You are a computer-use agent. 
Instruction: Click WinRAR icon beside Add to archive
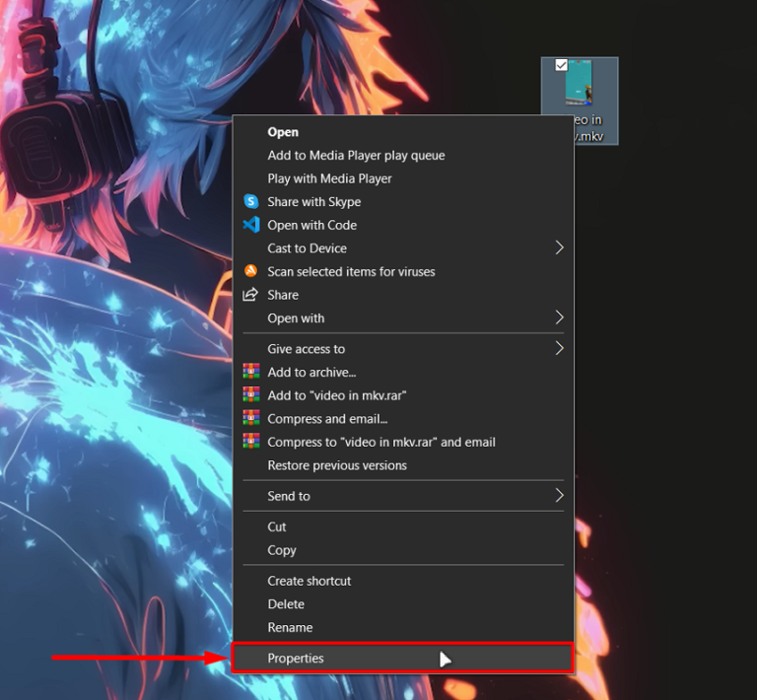pos(251,372)
